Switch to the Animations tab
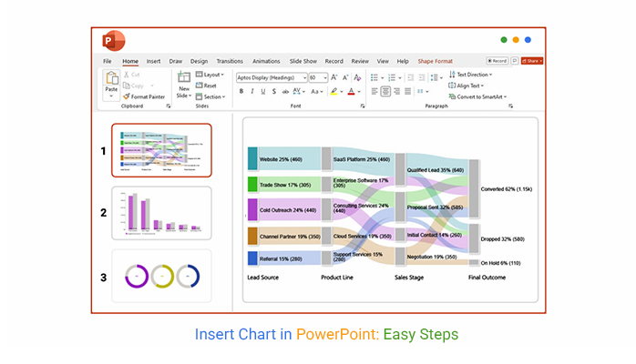The height and width of the screenshot is (364, 636). [x=266, y=61]
